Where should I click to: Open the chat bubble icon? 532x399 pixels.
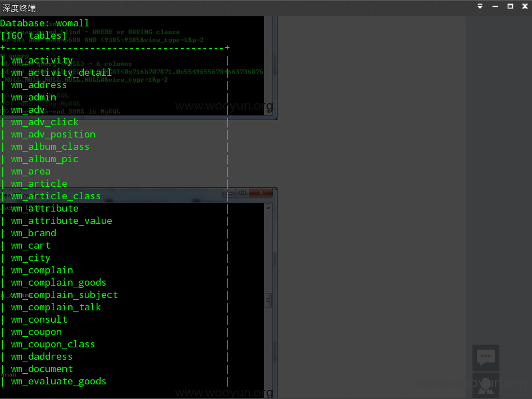[486, 357]
